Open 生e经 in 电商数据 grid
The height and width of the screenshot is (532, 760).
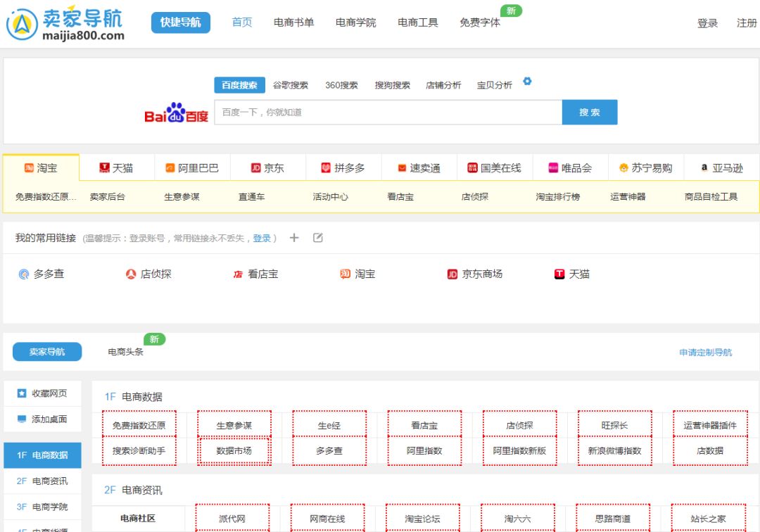pyautogui.click(x=329, y=425)
